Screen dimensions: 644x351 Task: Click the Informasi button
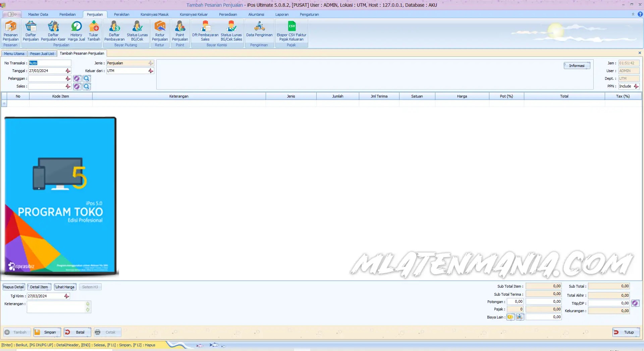(x=577, y=66)
